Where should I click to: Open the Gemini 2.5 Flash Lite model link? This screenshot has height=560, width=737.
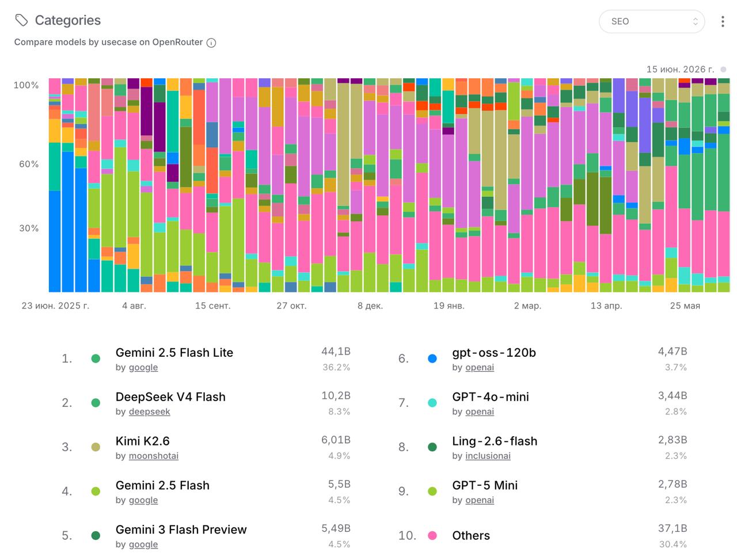(174, 352)
